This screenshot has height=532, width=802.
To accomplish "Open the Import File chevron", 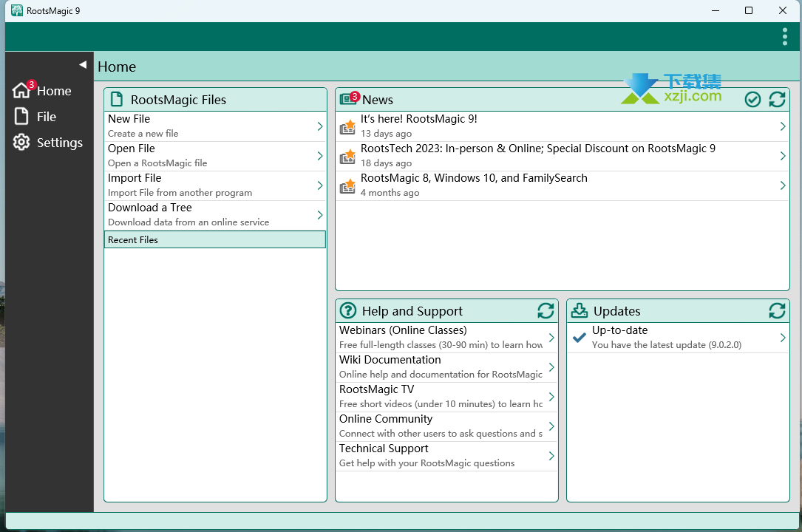I will [320, 185].
